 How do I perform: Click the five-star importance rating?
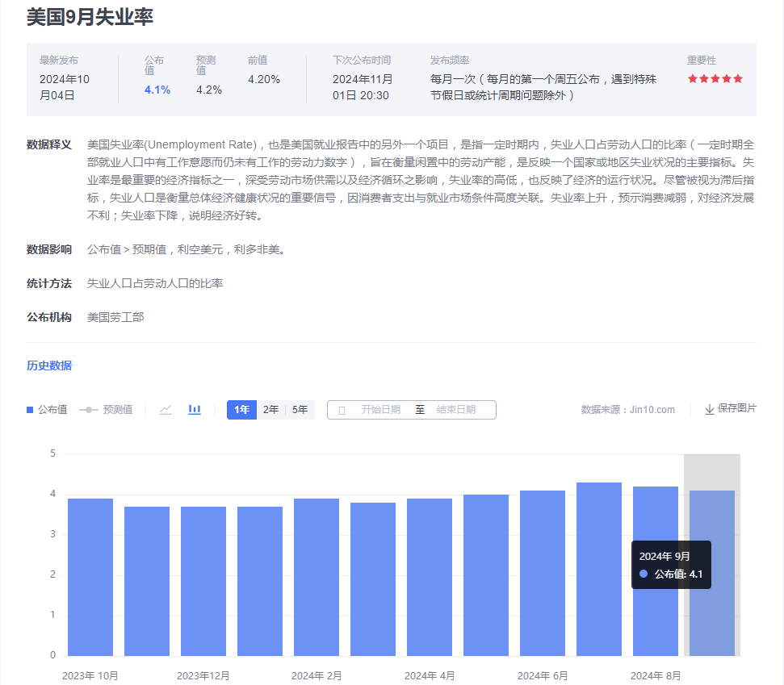(715, 79)
